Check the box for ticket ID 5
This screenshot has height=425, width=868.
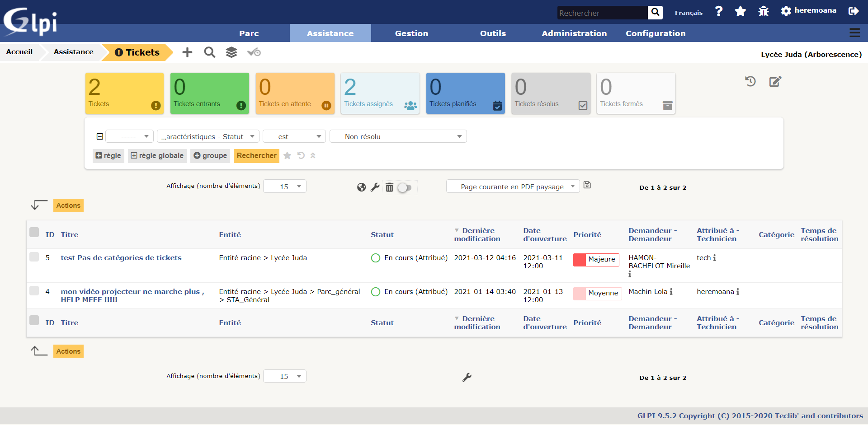pyautogui.click(x=34, y=257)
